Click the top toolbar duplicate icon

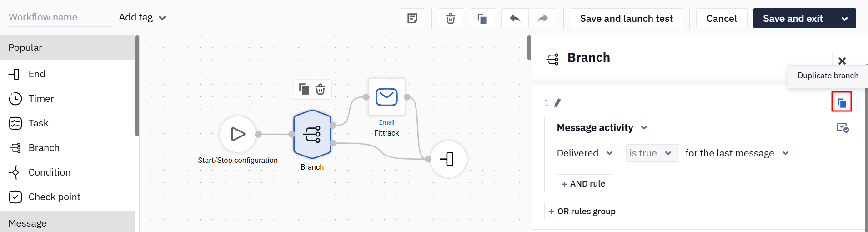point(482,18)
